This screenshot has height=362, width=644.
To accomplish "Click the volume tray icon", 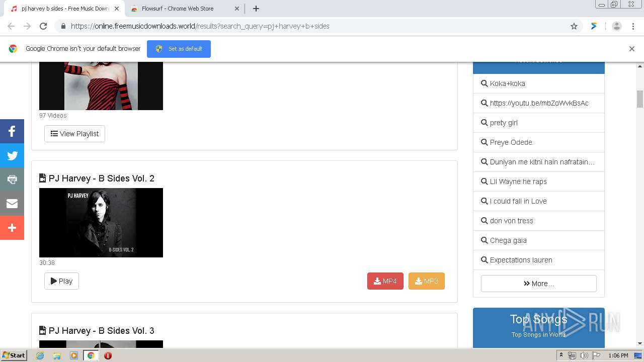I will (584, 355).
